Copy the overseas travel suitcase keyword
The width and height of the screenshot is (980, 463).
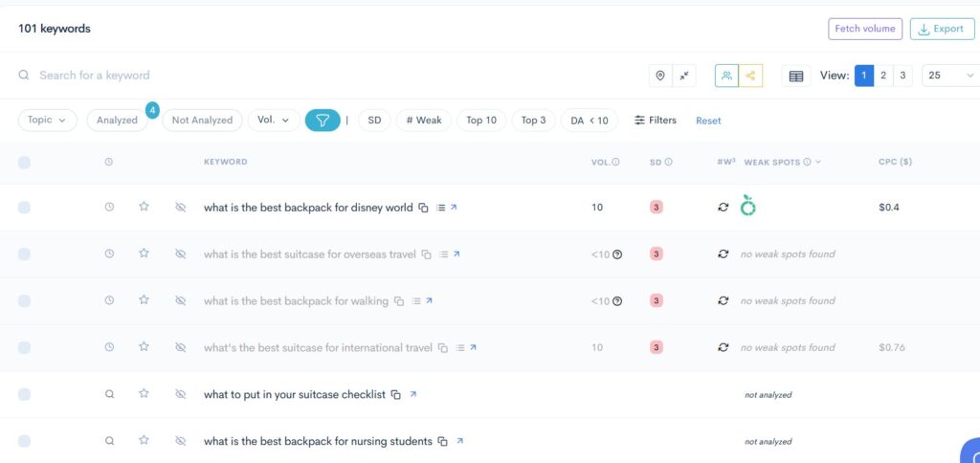[426, 254]
